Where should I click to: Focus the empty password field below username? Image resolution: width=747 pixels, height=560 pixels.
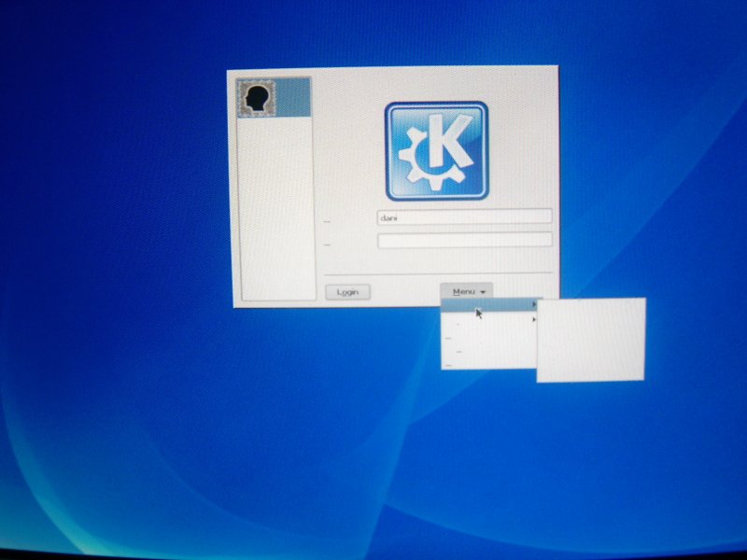[465, 240]
